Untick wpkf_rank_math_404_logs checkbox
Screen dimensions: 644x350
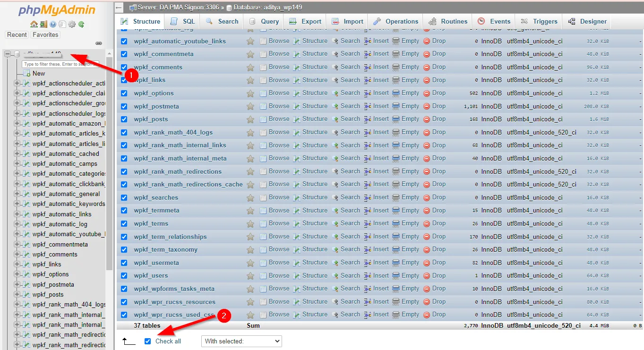[124, 132]
